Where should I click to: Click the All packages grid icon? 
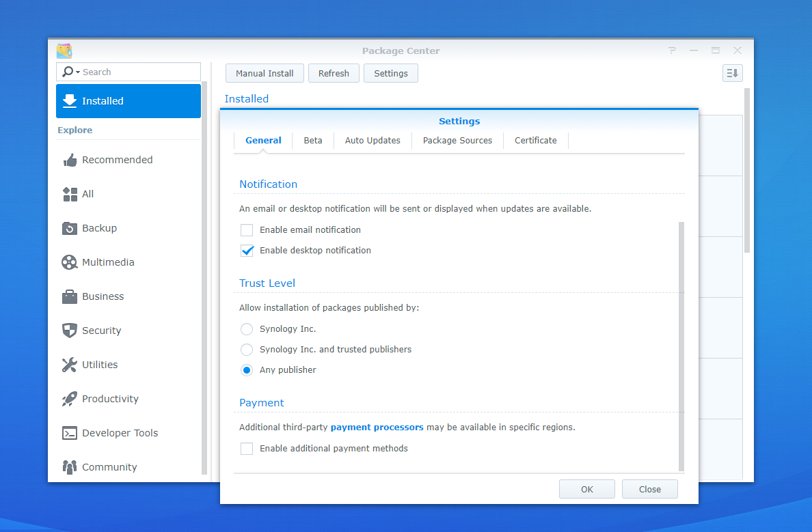[x=70, y=194]
